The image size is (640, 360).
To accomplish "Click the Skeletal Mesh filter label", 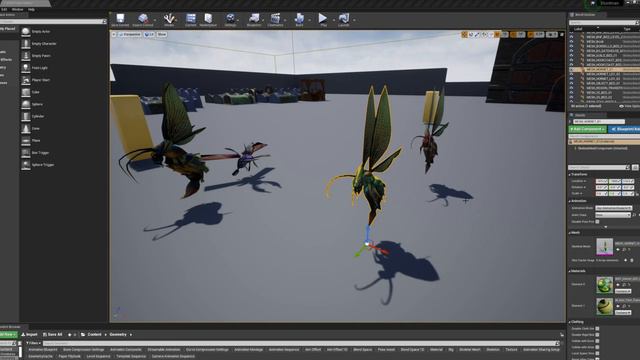I will (470, 350).
